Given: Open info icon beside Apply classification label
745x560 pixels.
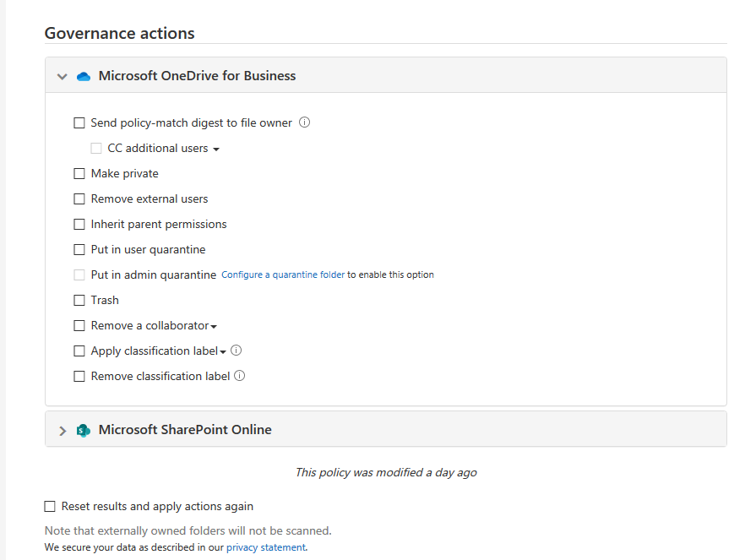Looking at the screenshot, I should (237, 351).
